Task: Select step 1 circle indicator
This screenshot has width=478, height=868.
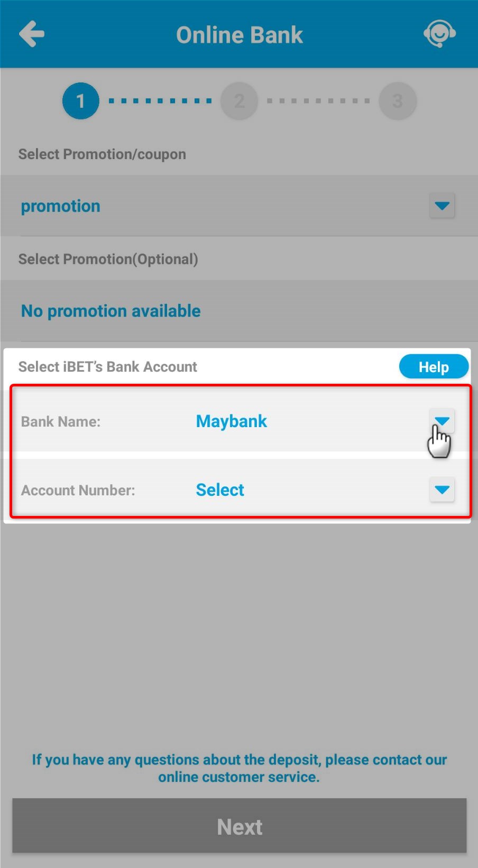Action: pos(80,100)
